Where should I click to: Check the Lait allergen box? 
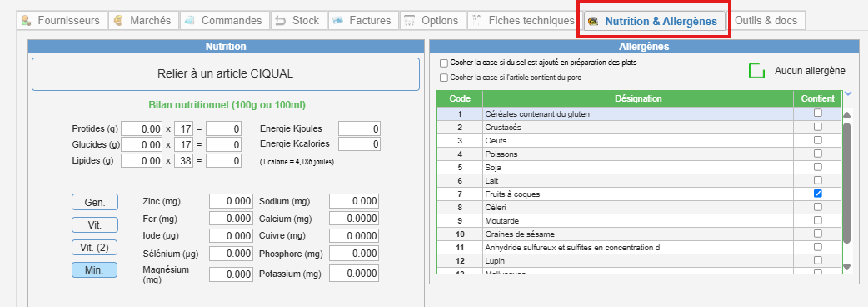[818, 180]
